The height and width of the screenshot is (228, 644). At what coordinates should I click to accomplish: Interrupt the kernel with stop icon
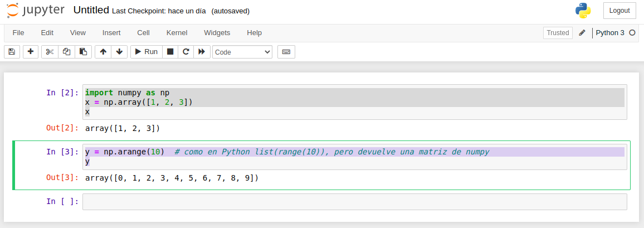tap(170, 52)
